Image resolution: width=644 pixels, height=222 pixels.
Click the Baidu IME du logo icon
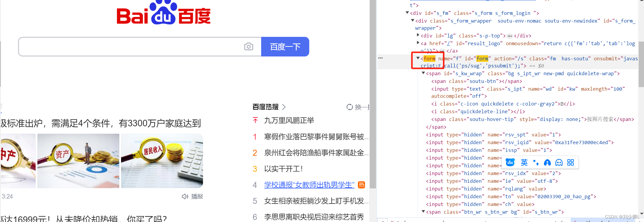click(510, 162)
